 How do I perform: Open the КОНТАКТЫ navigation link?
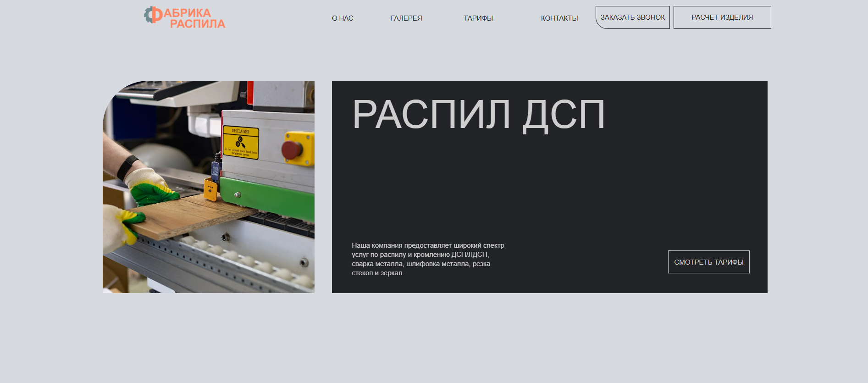tap(559, 18)
